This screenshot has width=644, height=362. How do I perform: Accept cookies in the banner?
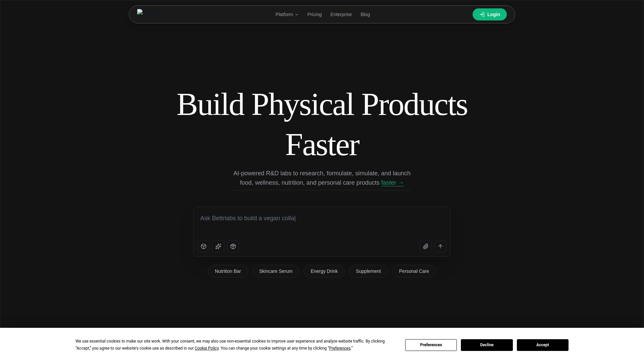pyautogui.click(x=542, y=345)
